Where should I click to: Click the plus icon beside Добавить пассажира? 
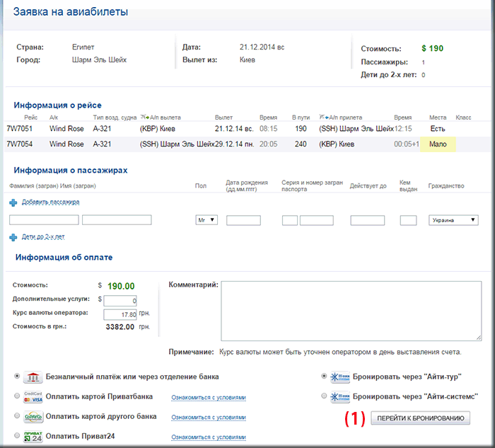13,202
